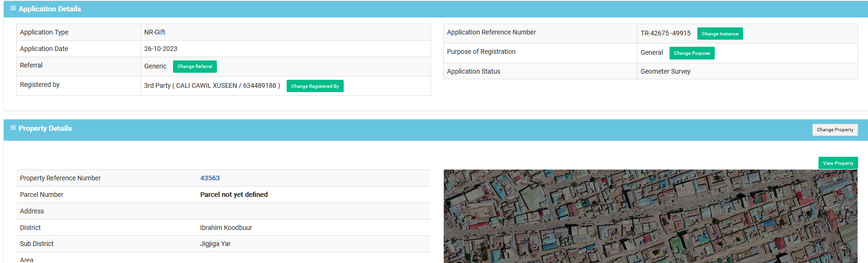The width and height of the screenshot is (868, 263).
Task: Click the District label
Action: (30, 228)
